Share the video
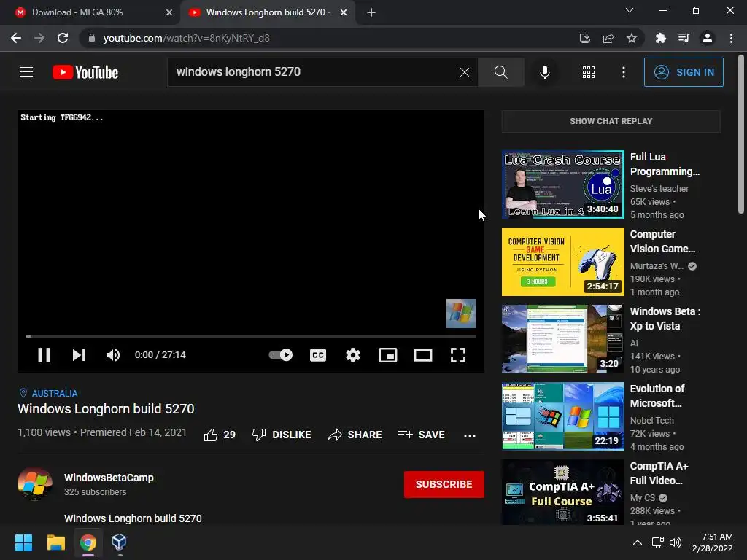 pyautogui.click(x=355, y=435)
